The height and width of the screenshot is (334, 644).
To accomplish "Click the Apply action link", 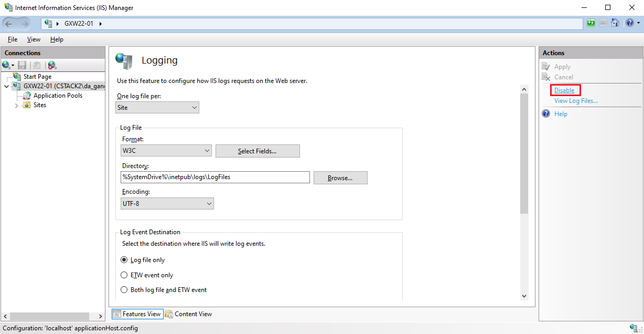I will click(562, 67).
